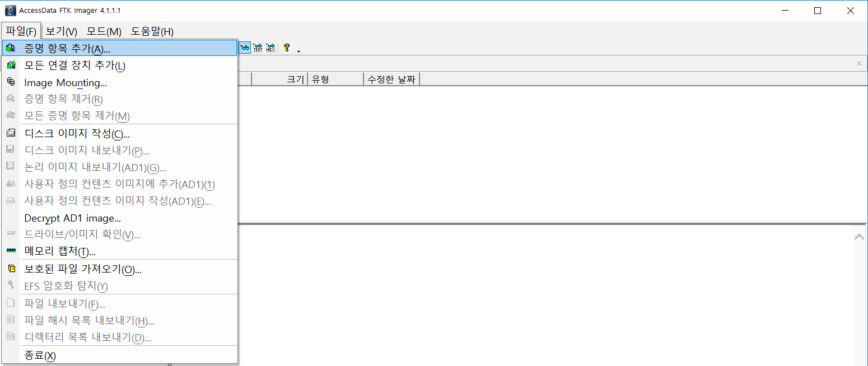This screenshot has height=366, width=868.
Task: Click 증명 항목 제거(R) menu item
Action: point(119,100)
